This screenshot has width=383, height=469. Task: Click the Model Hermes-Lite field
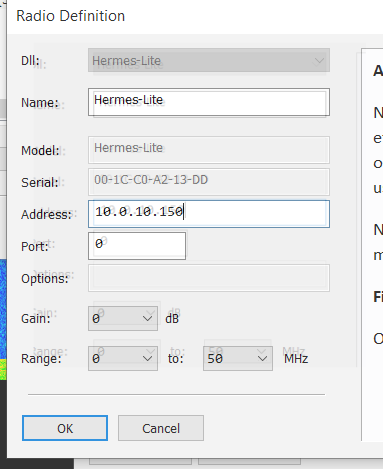(209, 150)
